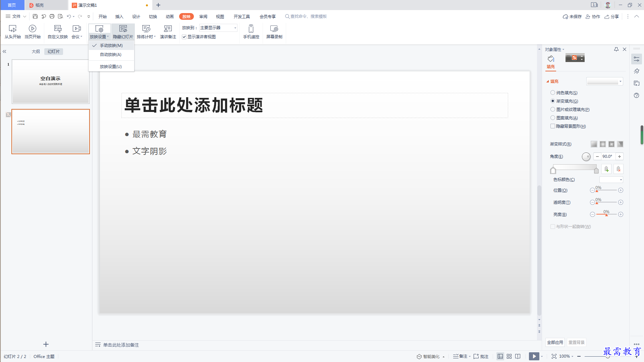Open custom slideshow (自定义放映)
Viewport: 644px width, 362px height.
pos(58,32)
